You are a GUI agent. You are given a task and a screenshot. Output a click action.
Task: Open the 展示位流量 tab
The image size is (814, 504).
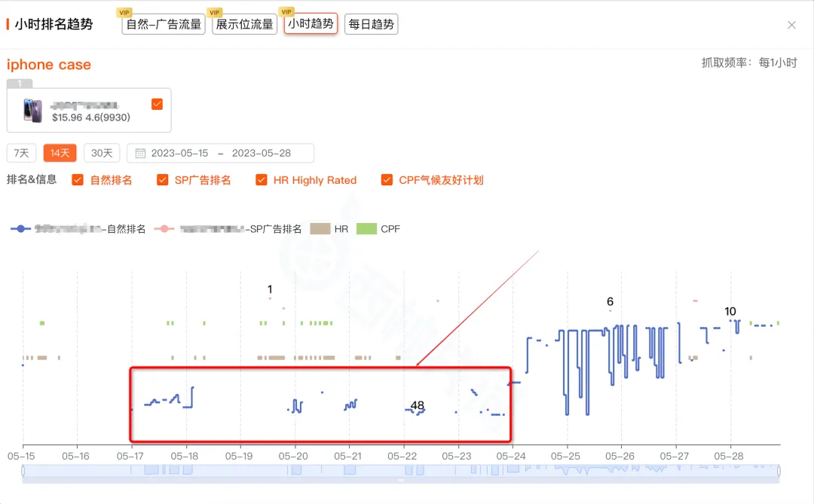pos(244,24)
